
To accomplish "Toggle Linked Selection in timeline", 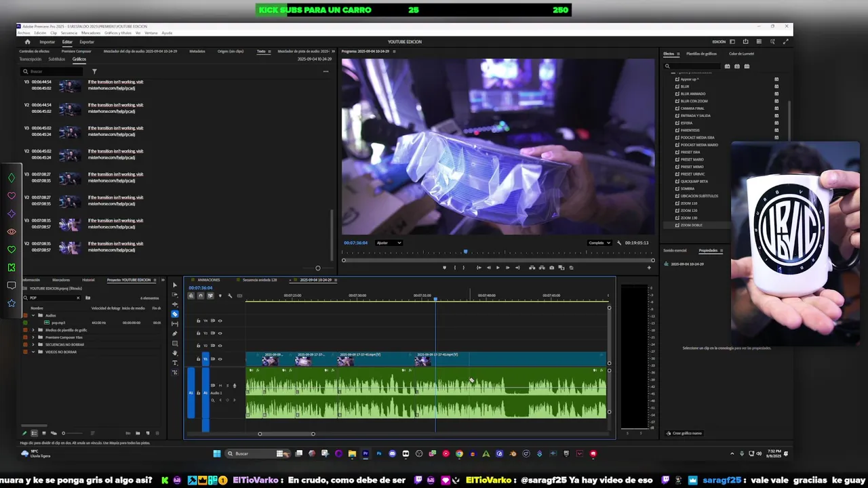I will [210, 296].
